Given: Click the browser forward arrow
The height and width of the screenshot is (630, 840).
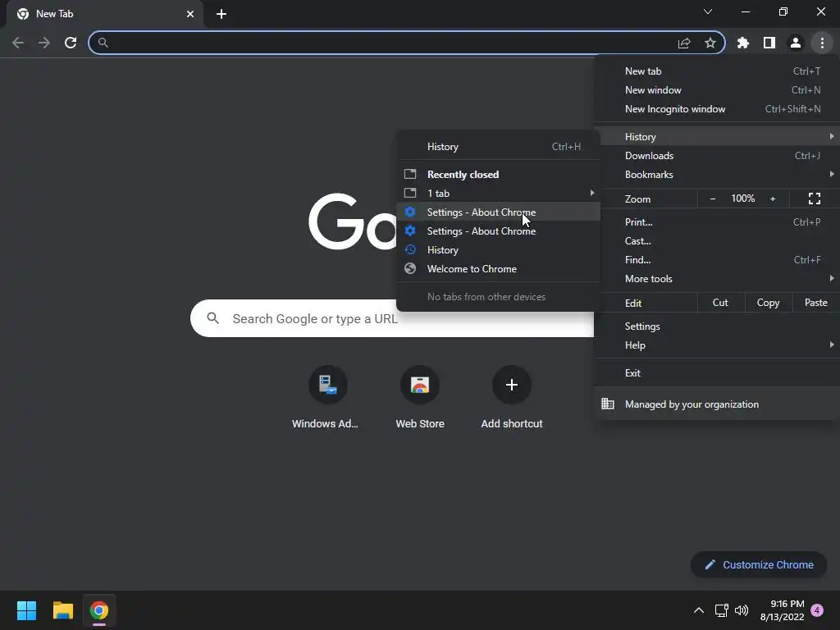Looking at the screenshot, I should click(44, 43).
